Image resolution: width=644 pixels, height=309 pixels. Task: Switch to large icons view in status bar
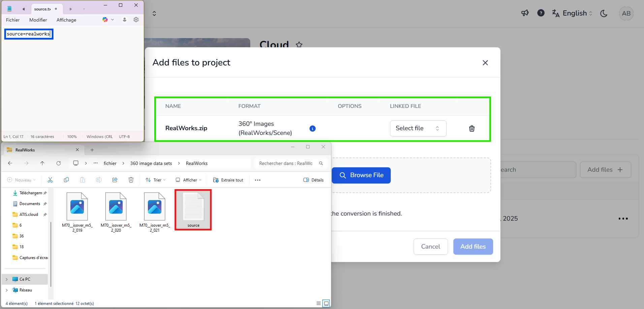click(326, 303)
